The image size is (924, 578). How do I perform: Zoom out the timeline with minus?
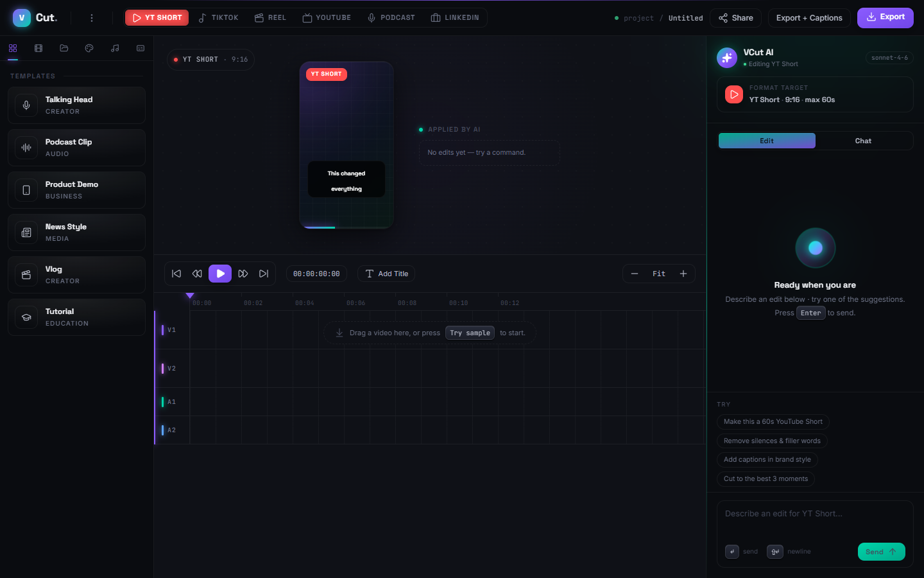tap(635, 274)
